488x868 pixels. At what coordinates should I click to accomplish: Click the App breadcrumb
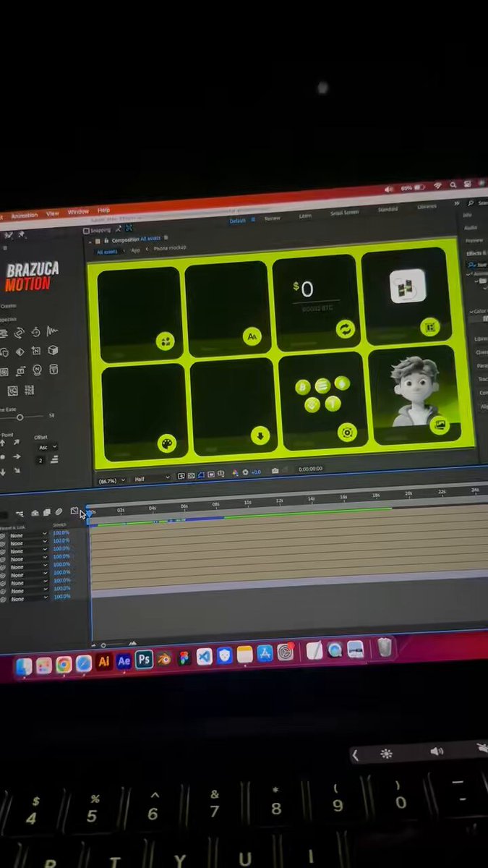135,250
